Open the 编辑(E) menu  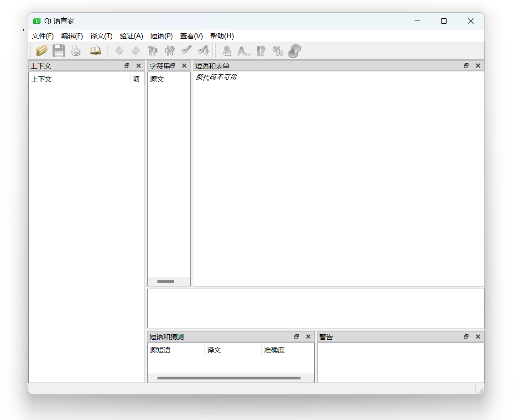[x=72, y=36]
